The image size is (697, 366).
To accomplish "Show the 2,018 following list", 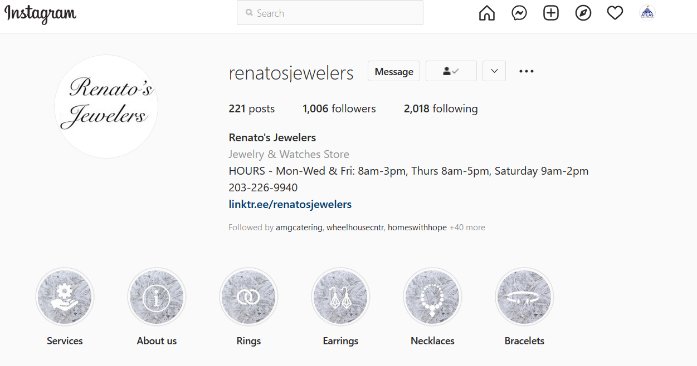I will tap(441, 109).
